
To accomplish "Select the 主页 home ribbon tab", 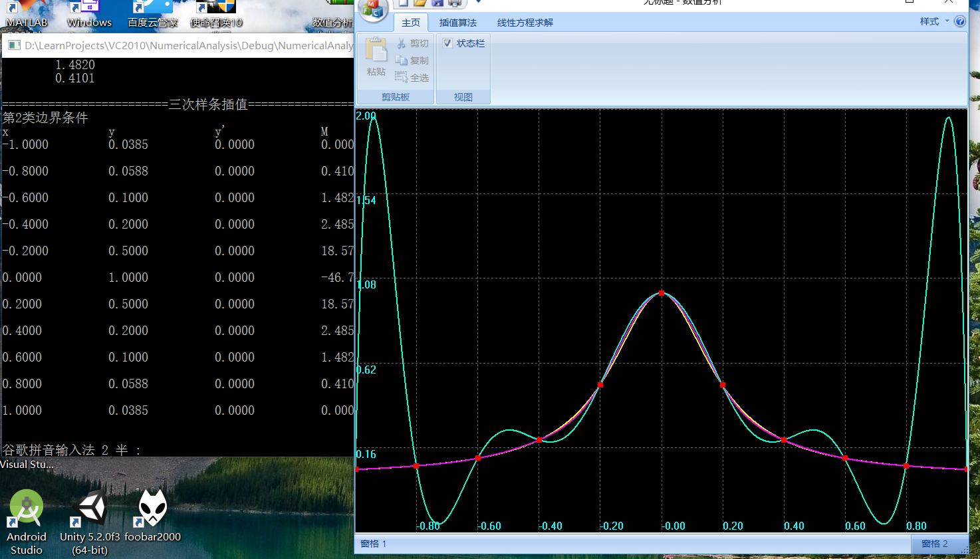I will 411,23.
